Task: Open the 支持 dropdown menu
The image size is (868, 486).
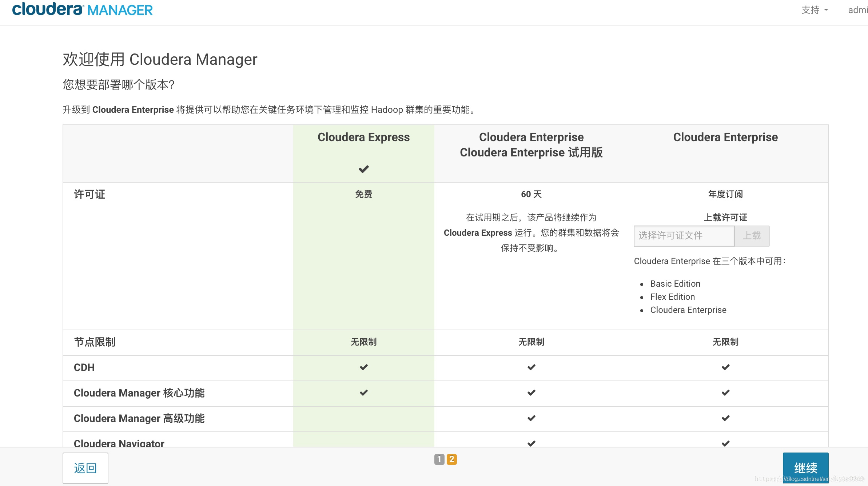Action: click(x=815, y=10)
